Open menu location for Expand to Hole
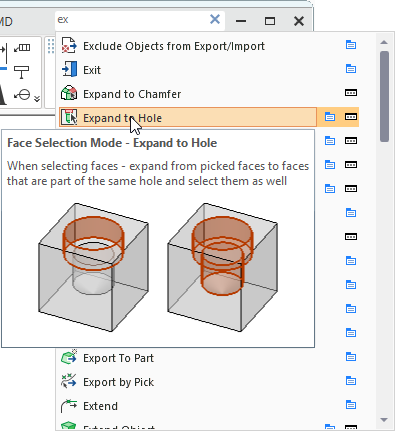 [x=330, y=117]
